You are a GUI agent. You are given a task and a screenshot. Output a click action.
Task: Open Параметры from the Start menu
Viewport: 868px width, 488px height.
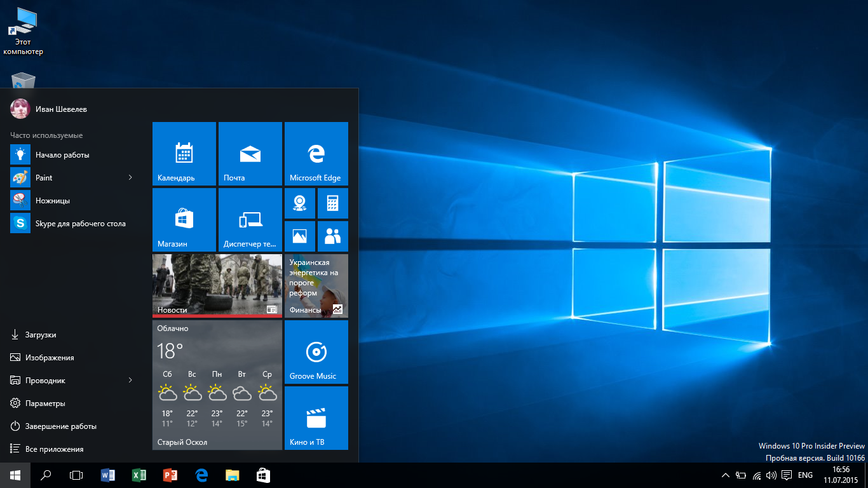[x=45, y=403]
